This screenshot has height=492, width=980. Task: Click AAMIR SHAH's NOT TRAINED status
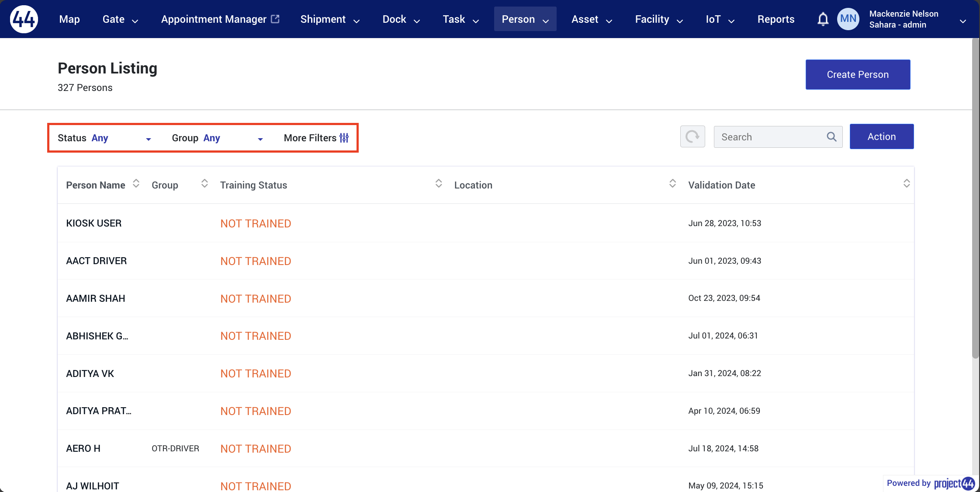tap(256, 299)
